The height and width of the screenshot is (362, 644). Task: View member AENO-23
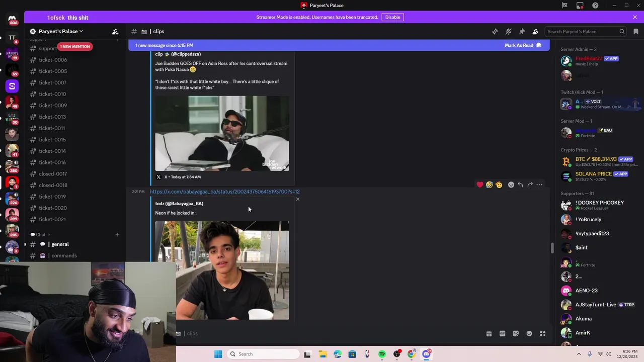[x=599, y=291]
